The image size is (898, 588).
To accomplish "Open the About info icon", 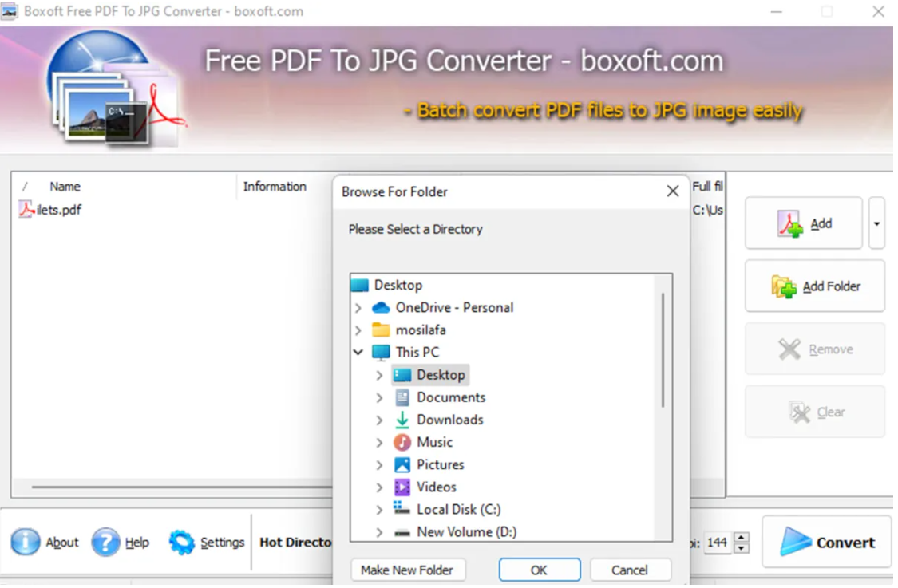I will click(26, 544).
